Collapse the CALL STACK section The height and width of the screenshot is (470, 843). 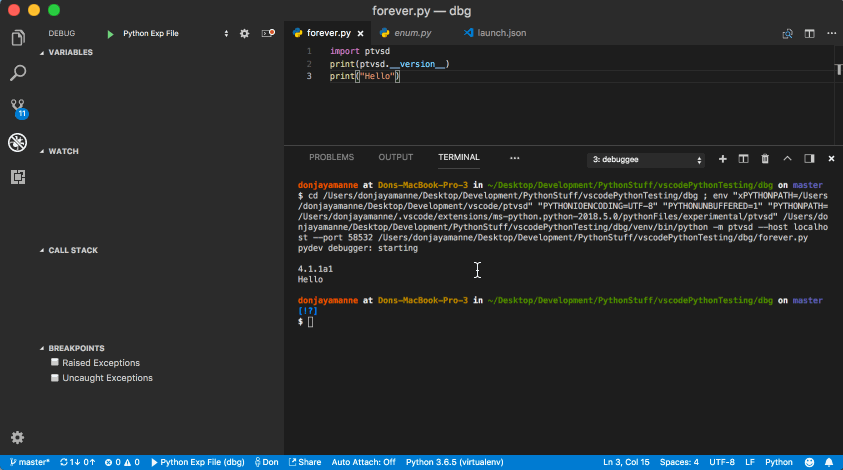pos(68,250)
